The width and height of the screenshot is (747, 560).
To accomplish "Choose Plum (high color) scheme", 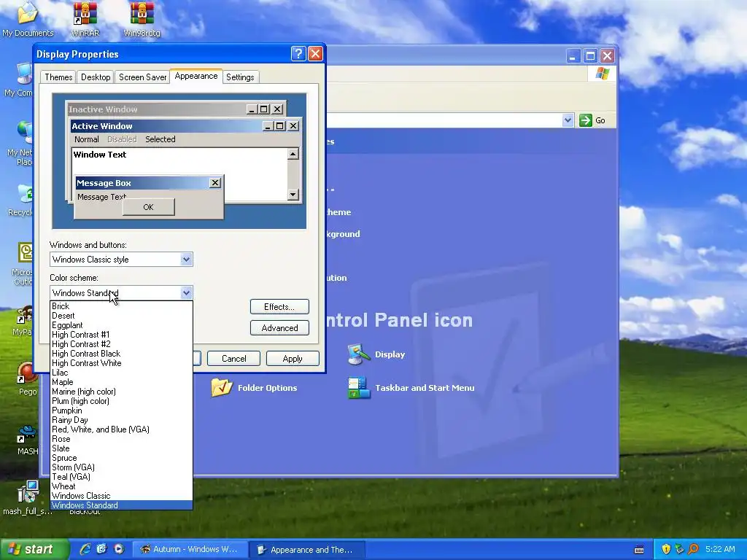I will [122, 401].
